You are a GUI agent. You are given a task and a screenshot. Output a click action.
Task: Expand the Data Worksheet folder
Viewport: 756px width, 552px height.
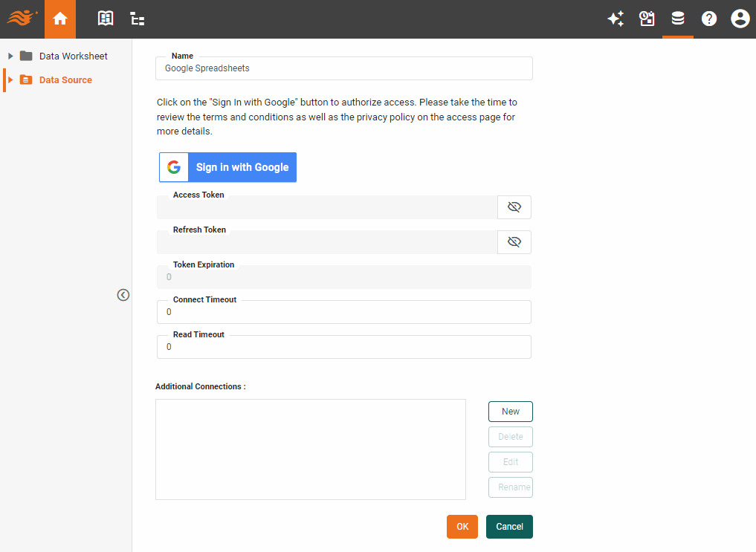[x=10, y=56]
